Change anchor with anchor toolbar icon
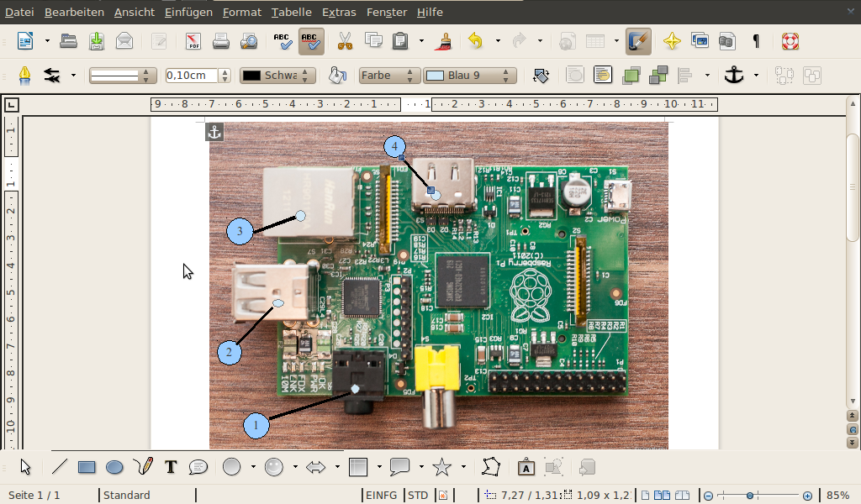 [733, 75]
